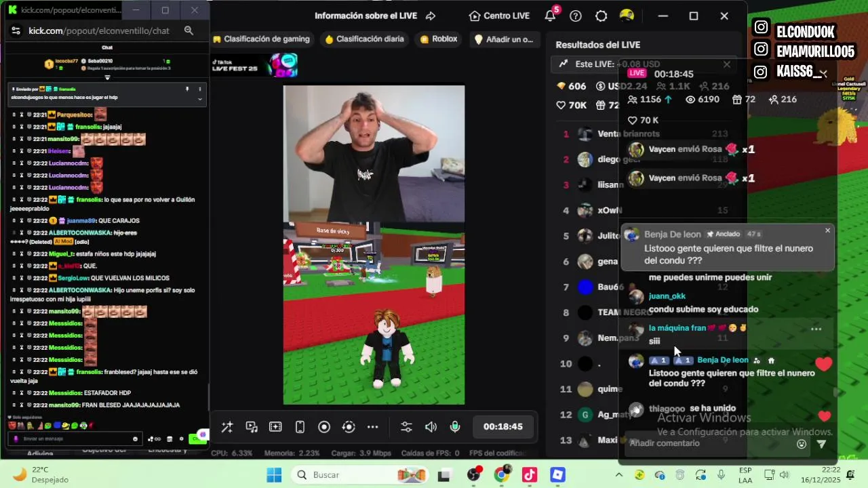
Task: Open notifications bell with 5 badge
Action: click(x=551, y=15)
